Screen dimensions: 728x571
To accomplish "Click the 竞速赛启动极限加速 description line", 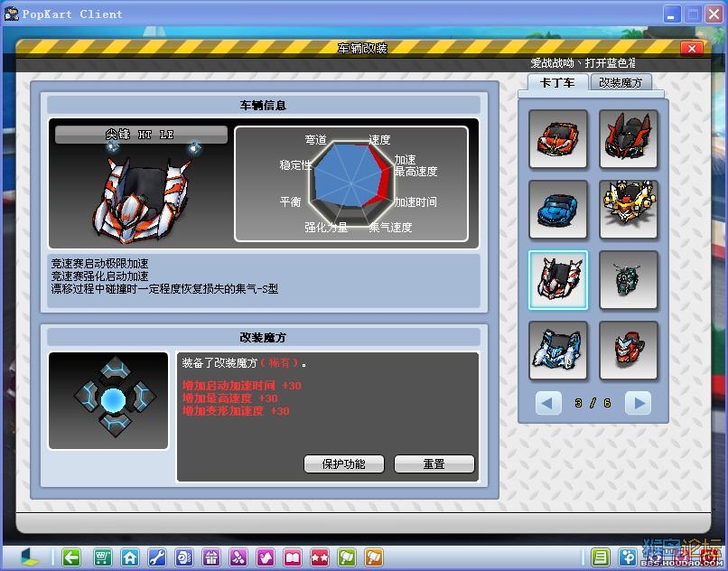I will (100, 264).
